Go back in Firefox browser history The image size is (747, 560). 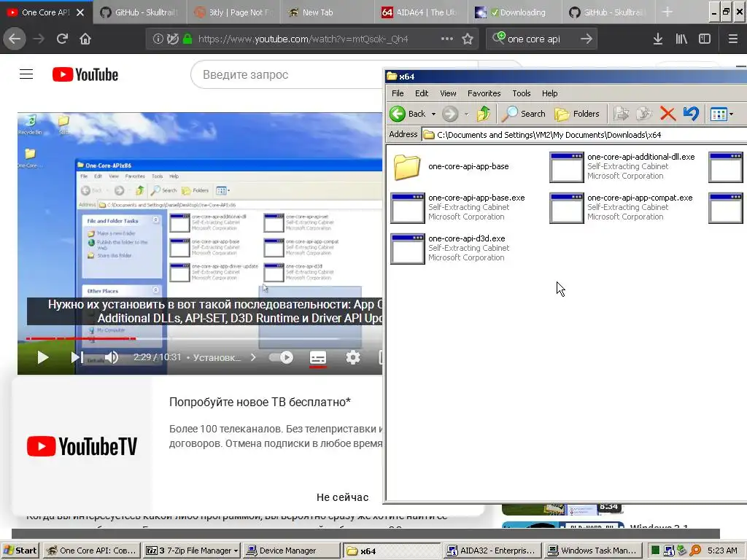[x=15, y=39]
